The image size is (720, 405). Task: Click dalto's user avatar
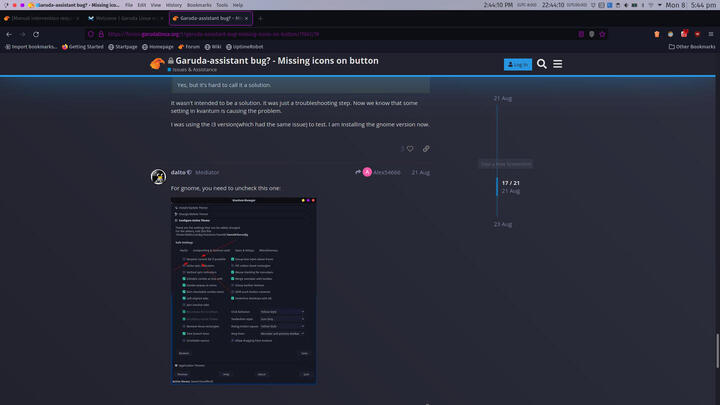point(158,176)
